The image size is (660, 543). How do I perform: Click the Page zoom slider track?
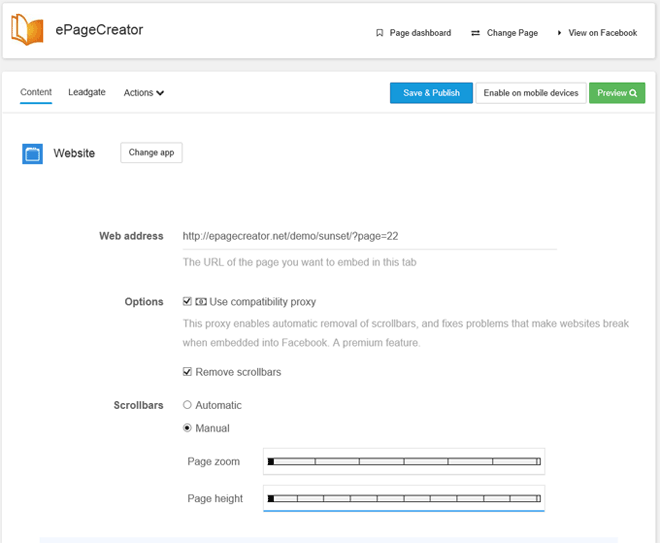coord(404,461)
